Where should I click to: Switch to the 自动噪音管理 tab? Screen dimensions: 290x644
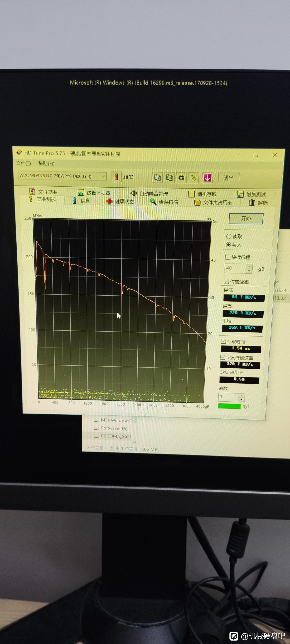coord(149,194)
